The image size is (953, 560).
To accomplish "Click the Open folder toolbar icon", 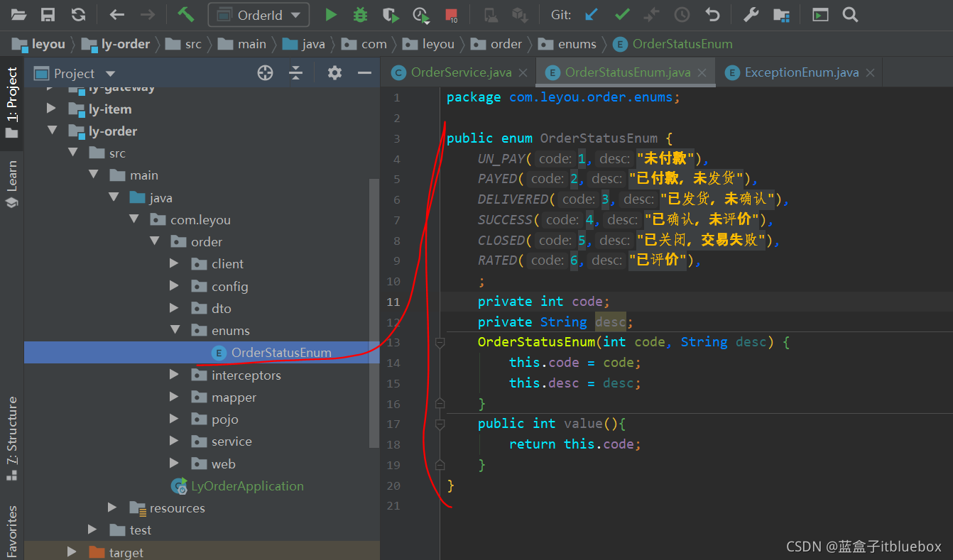I will [x=18, y=14].
